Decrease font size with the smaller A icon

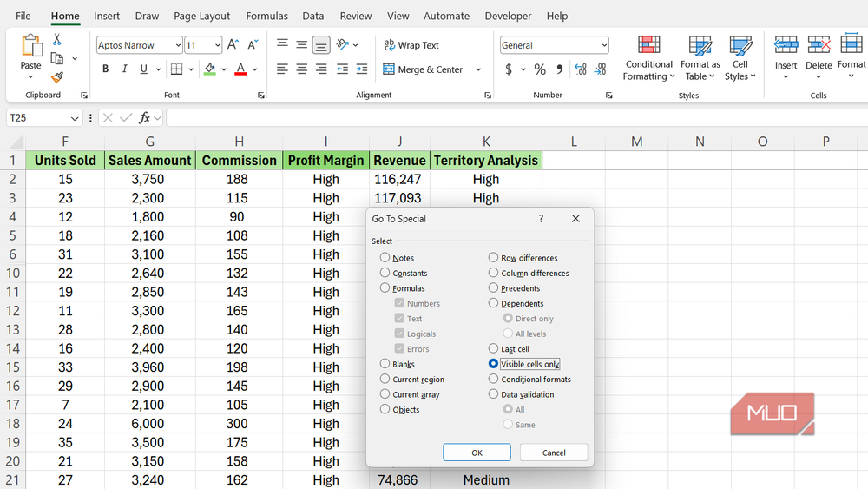click(253, 45)
